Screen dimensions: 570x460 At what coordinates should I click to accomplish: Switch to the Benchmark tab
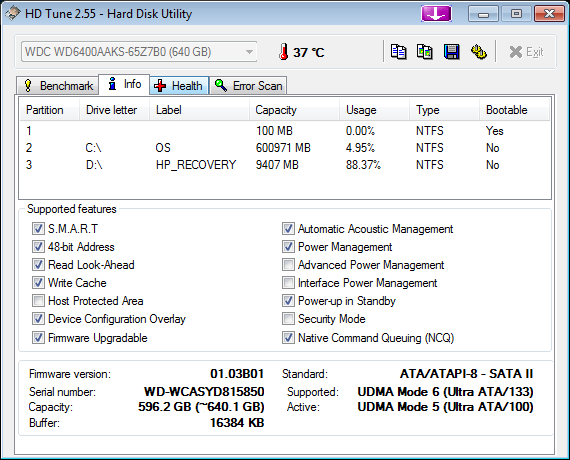pos(58,86)
